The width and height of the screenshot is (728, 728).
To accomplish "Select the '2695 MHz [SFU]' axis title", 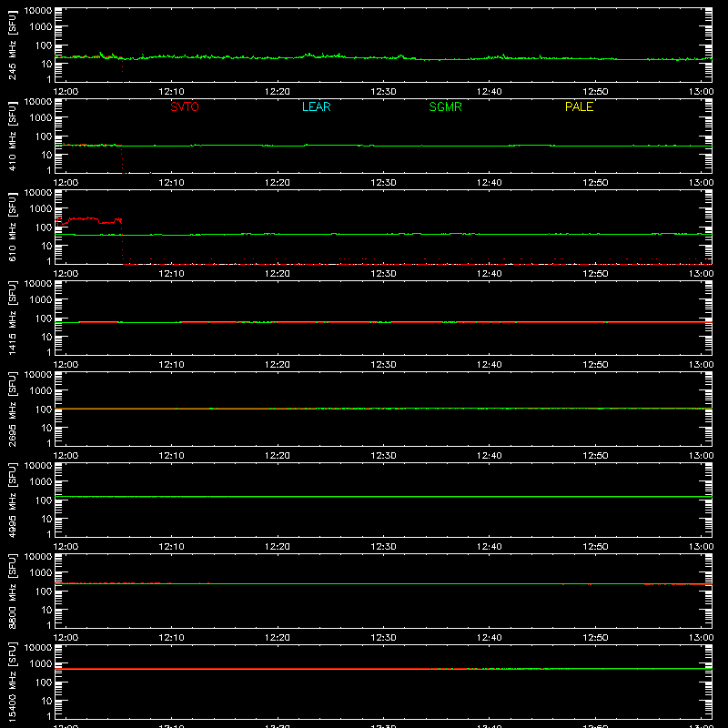I will pos(13,409).
